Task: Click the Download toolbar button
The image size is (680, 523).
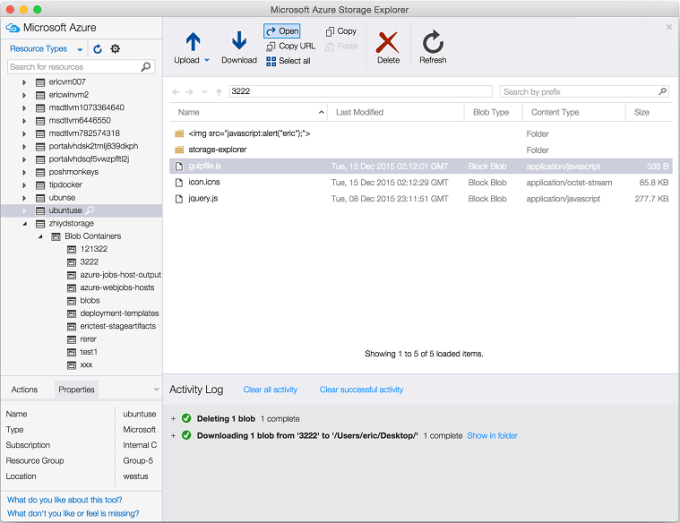Action: (239, 48)
